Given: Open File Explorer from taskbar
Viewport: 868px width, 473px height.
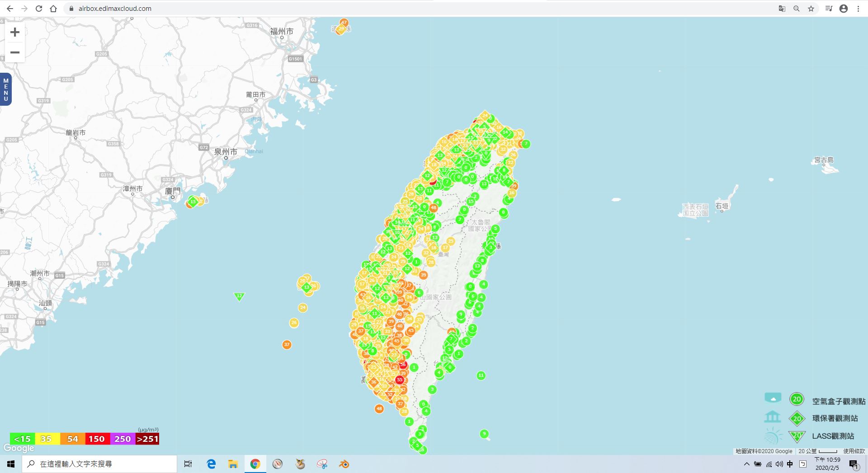Looking at the screenshot, I should pyautogui.click(x=233, y=464).
